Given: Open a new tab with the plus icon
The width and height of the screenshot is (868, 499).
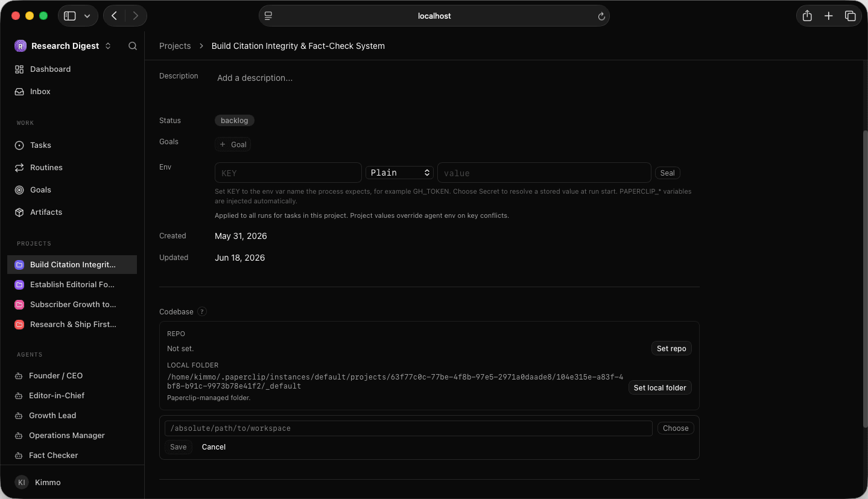Looking at the screenshot, I should pos(829,16).
